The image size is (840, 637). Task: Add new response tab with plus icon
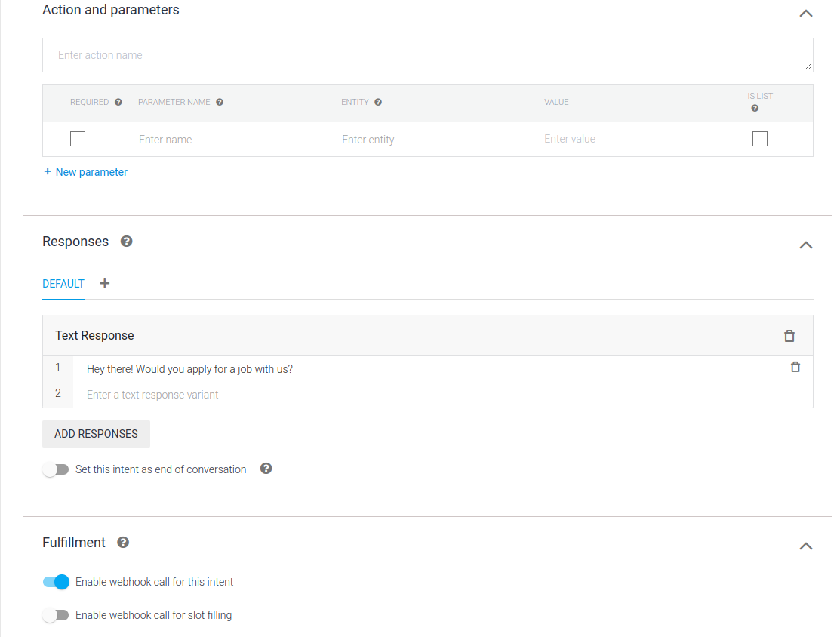pyautogui.click(x=105, y=284)
